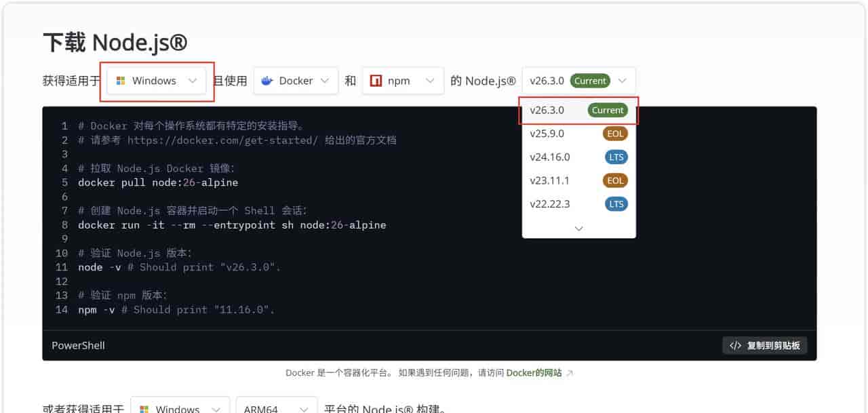Screen dimensions: 868x413
Task: Click the chevron arrow in Docker dropdown
Action: [x=324, y=81]
